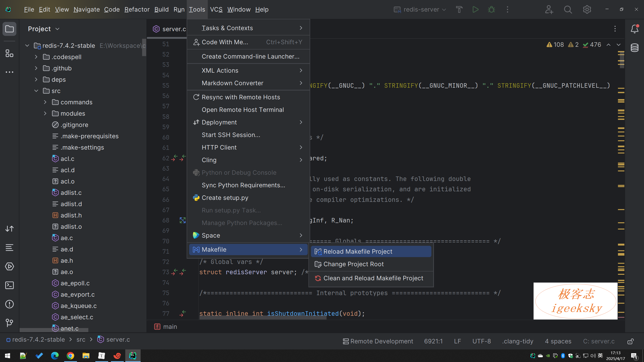Open the Git tool window icon
Screen dimensions: 644x362
pos(10,323)
